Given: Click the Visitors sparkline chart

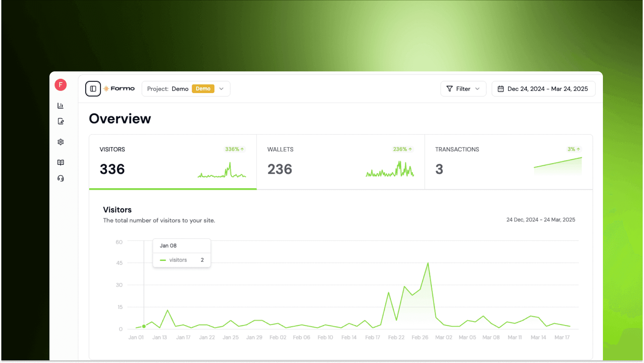Looking at the screenshot, I should [x=222, y=169].
